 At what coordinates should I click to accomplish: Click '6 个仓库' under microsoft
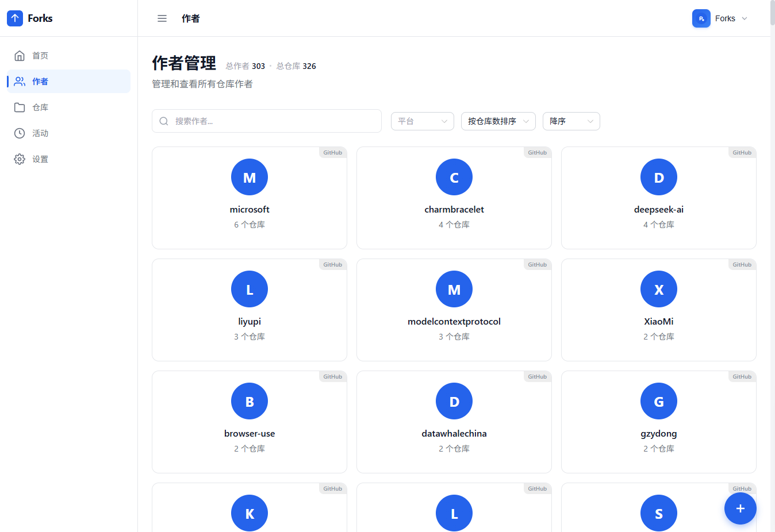250,225
